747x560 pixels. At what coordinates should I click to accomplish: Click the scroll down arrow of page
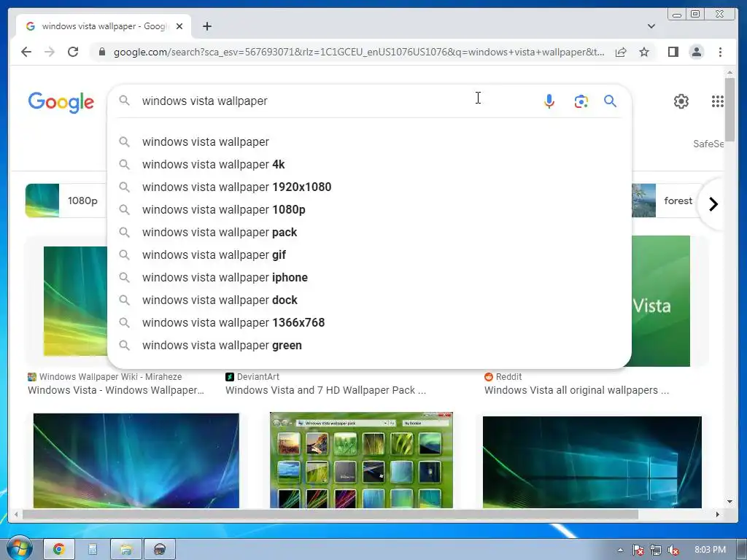pos(729,502)
